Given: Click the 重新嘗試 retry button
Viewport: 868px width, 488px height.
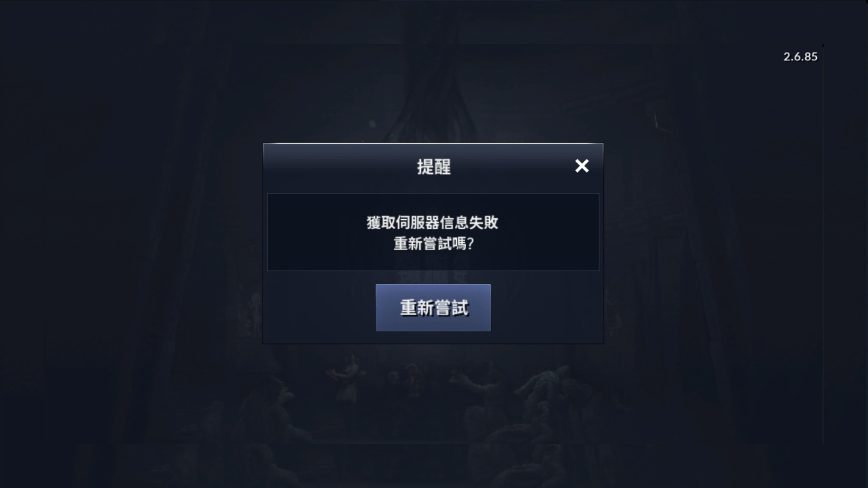Looking at the screenshot, I should tap(433, 308).
